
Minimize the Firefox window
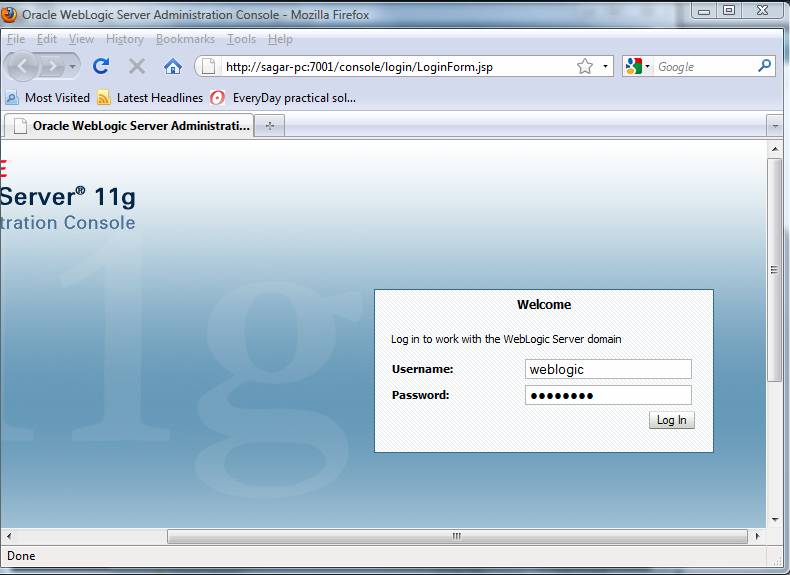[x=704, y=11]
